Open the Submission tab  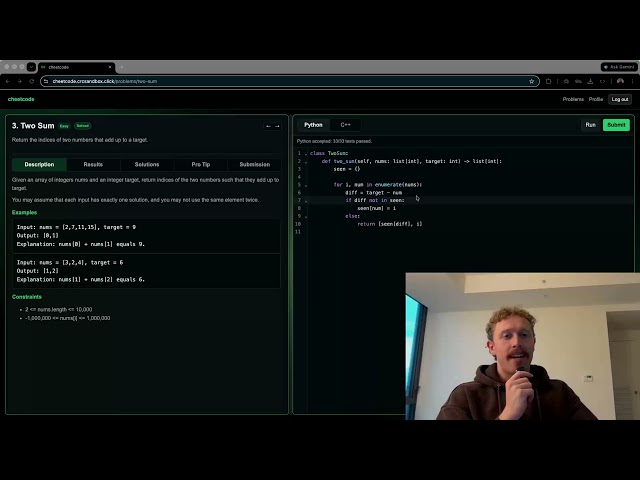pyautogui.click(x=255, y=164)
